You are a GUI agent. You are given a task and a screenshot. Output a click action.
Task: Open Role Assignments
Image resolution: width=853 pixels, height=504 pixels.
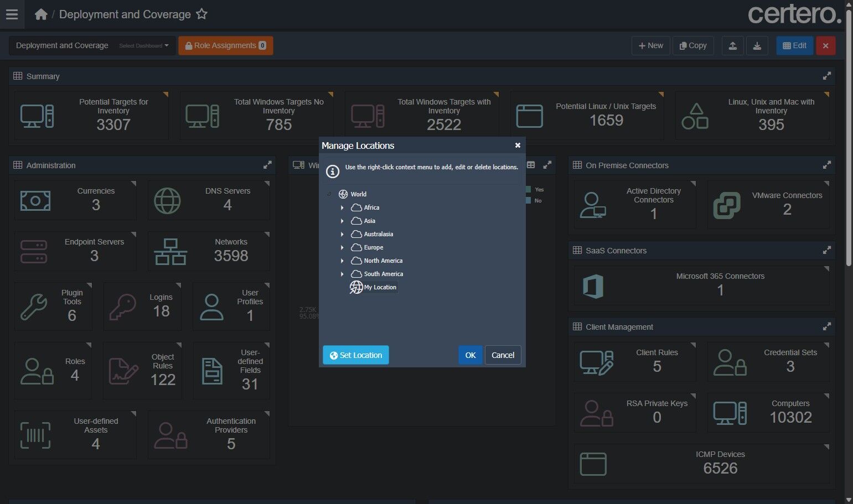click(x=226, y=45)
